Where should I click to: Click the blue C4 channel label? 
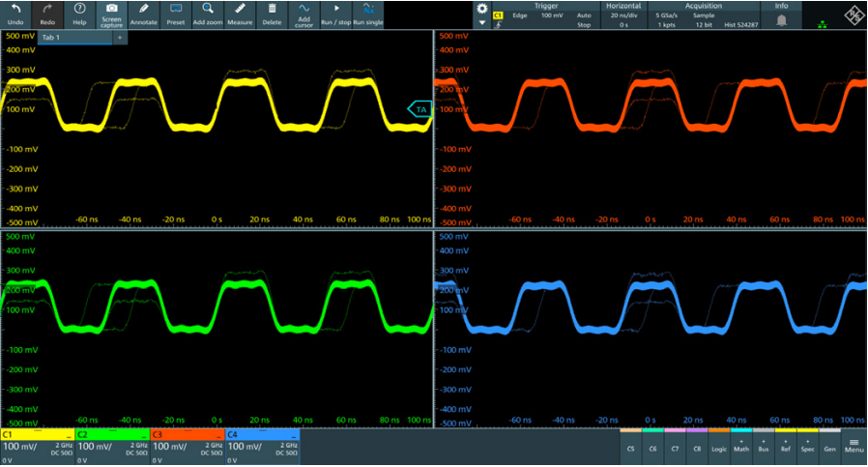coord(232,435)
